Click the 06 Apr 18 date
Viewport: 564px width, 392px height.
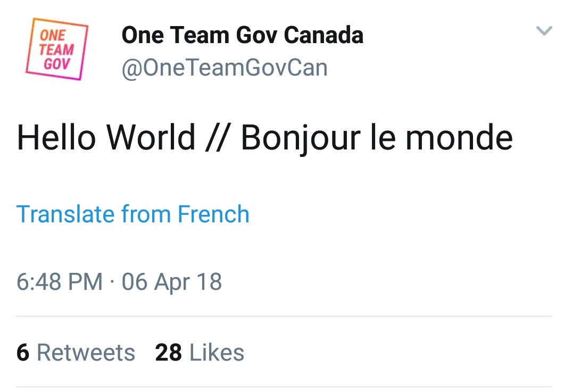tap(171, 281)
